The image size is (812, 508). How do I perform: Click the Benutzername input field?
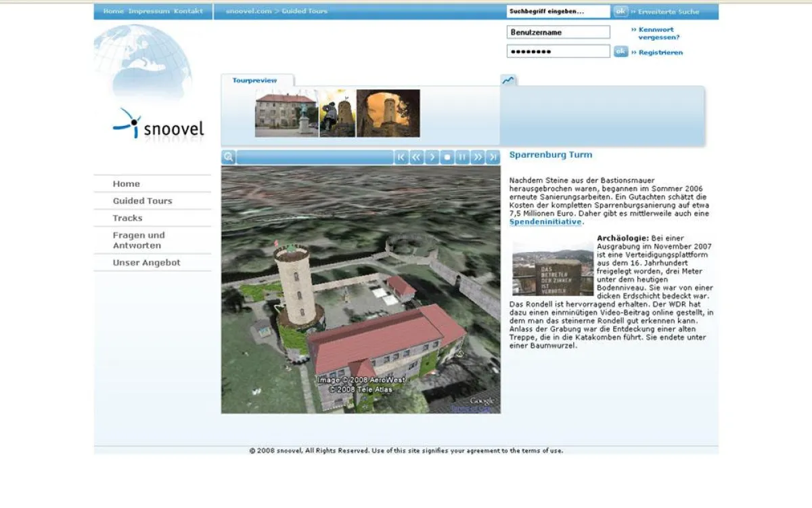pos(558,32)
